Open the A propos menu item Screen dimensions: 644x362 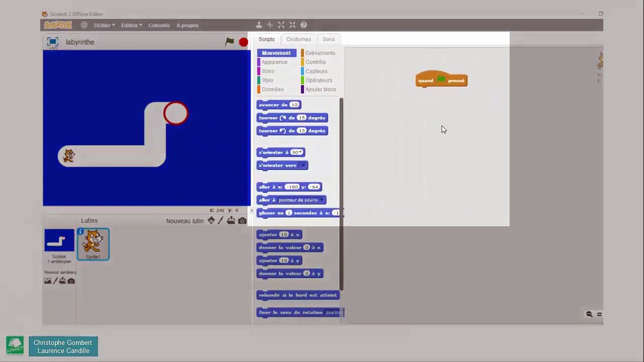(x=188, y=25)
